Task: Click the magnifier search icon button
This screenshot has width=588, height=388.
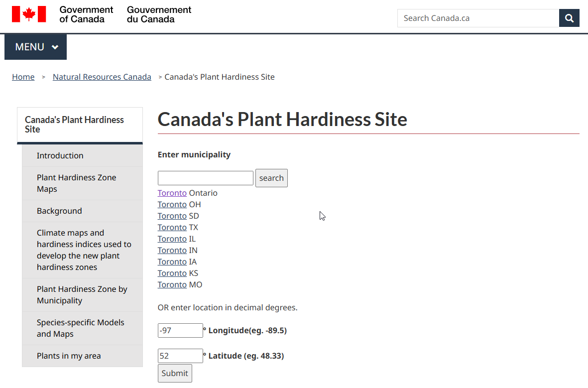Action: click(x=569, y=18)
